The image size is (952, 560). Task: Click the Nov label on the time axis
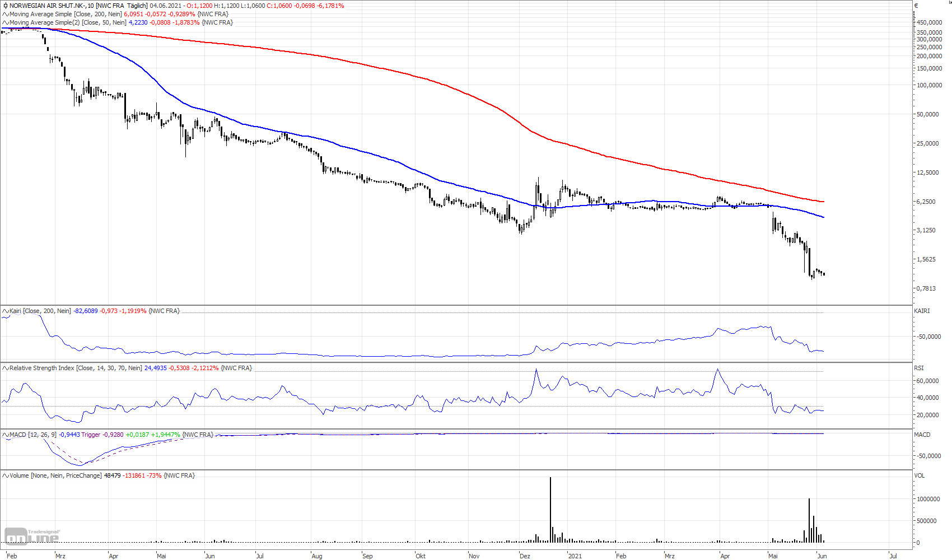(x=474, y=556)
